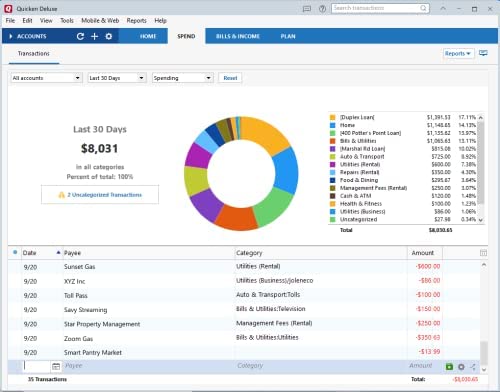Click the uncategorized warning icon

tap(61, 195)
